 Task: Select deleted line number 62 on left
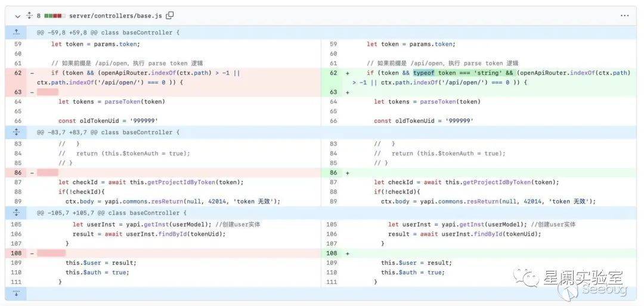pyautogui.click(x=17, y=73)
